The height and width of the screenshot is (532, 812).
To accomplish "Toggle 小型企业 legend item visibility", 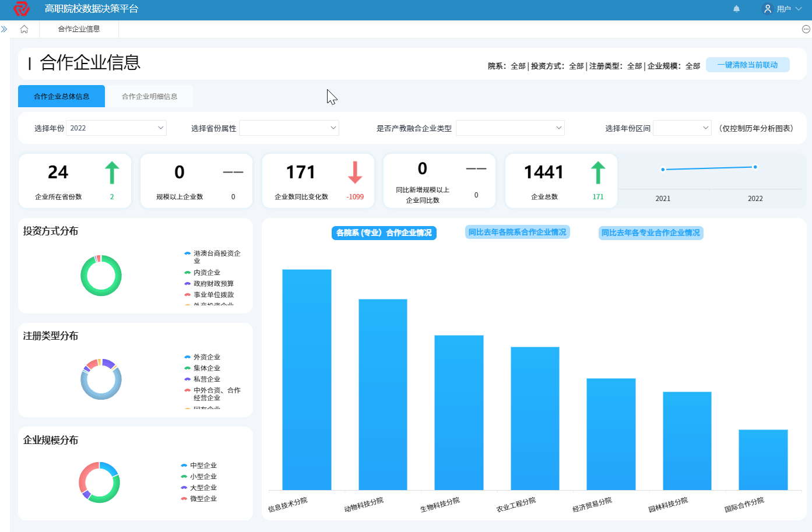I will coord(202,477).
